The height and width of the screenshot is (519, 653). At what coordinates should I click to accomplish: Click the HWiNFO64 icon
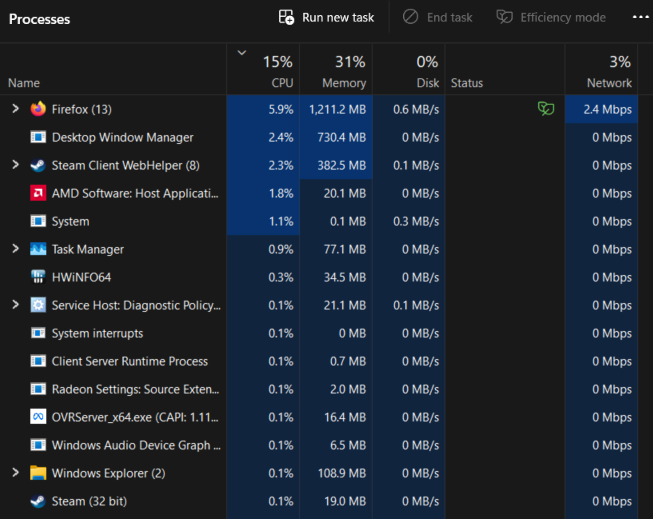pyautogui.click(x=38, y=277)
